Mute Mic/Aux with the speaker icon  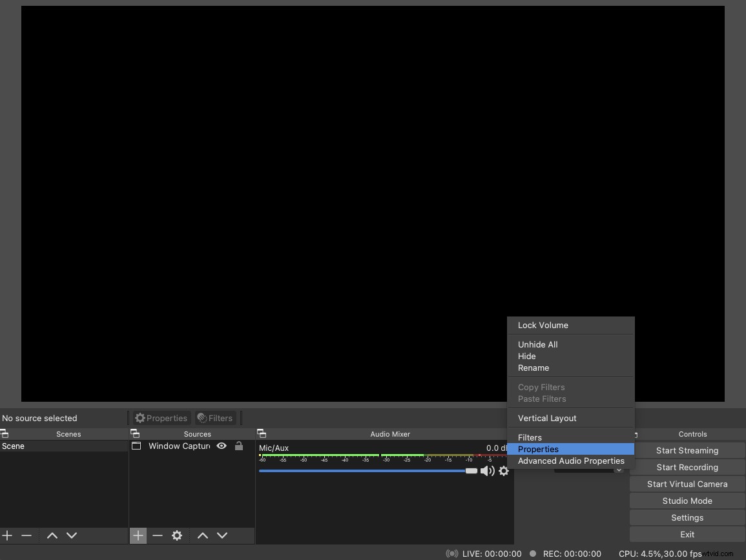tap(488, 471)
